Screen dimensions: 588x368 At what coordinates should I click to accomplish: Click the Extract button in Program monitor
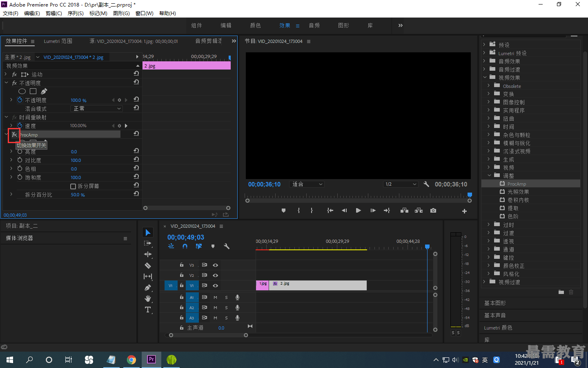(419, 211)
